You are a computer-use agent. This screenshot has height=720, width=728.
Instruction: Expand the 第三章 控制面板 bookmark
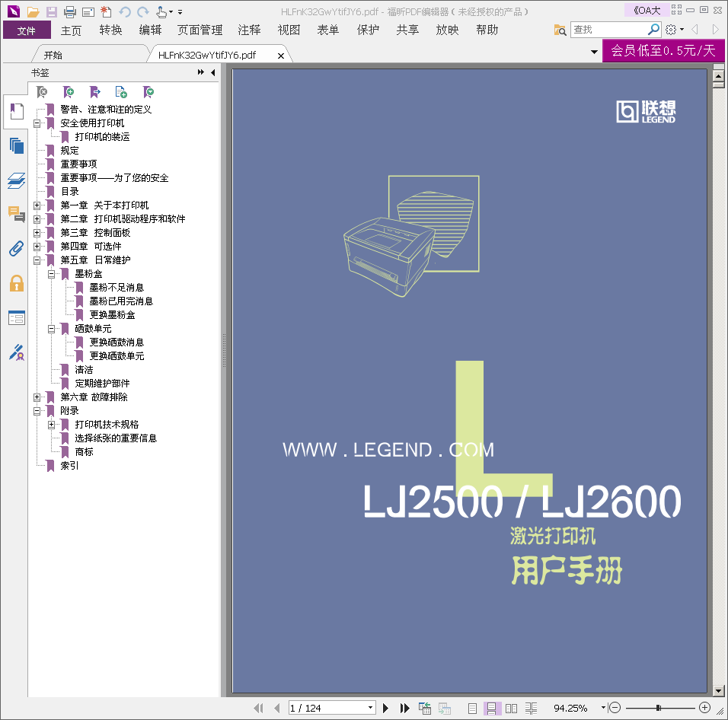(x=37, y=232)
